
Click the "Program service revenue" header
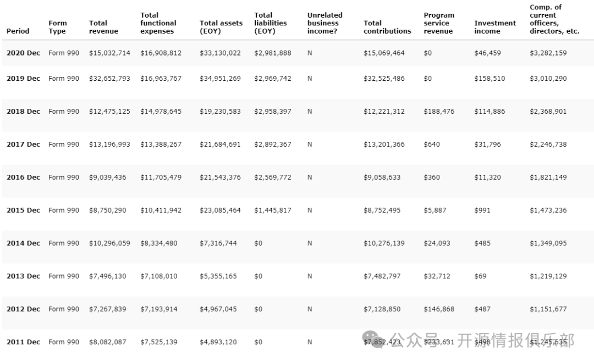(439, 23)
